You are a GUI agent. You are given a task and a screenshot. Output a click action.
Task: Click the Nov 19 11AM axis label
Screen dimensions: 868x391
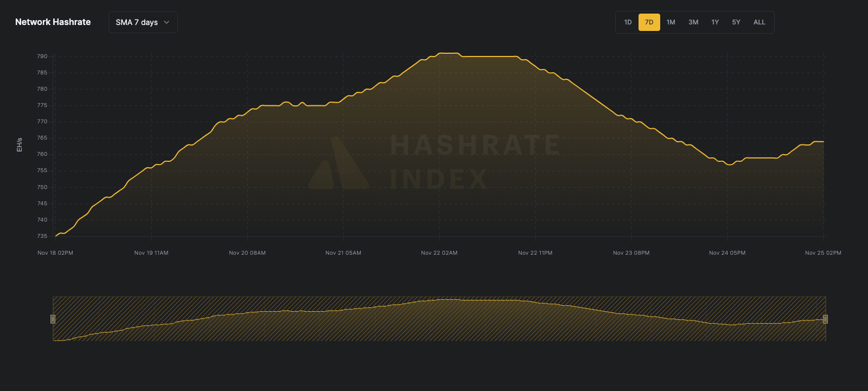[151, 253]
